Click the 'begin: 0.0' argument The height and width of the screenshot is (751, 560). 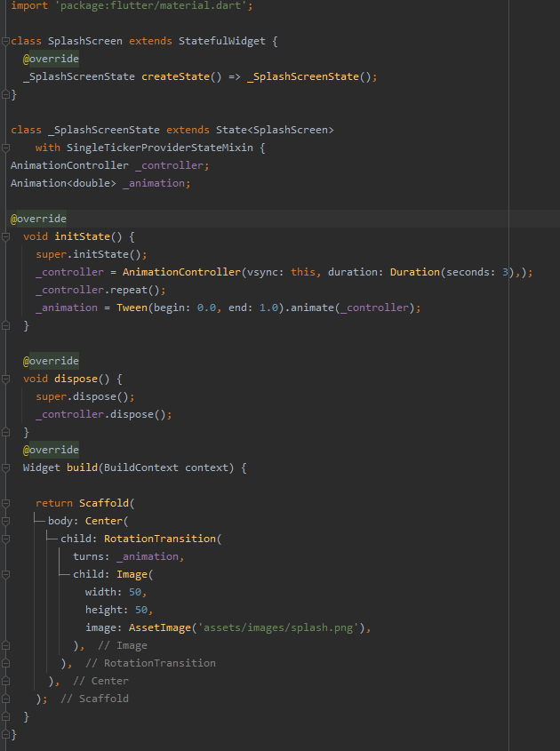point(184,308)
